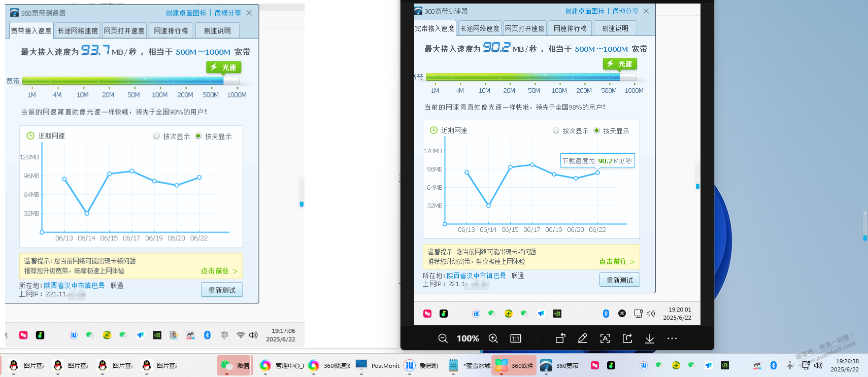Viewport: 868px width, 377px height.
Task: Click 创建桌面图标 link in the 93.7 MB window
Action: pyautogui.click(x=186, y=13)
